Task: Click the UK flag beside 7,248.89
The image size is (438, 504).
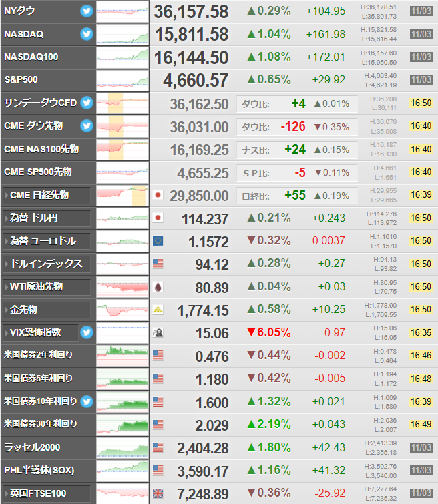Action: click(x=158, y=493)
